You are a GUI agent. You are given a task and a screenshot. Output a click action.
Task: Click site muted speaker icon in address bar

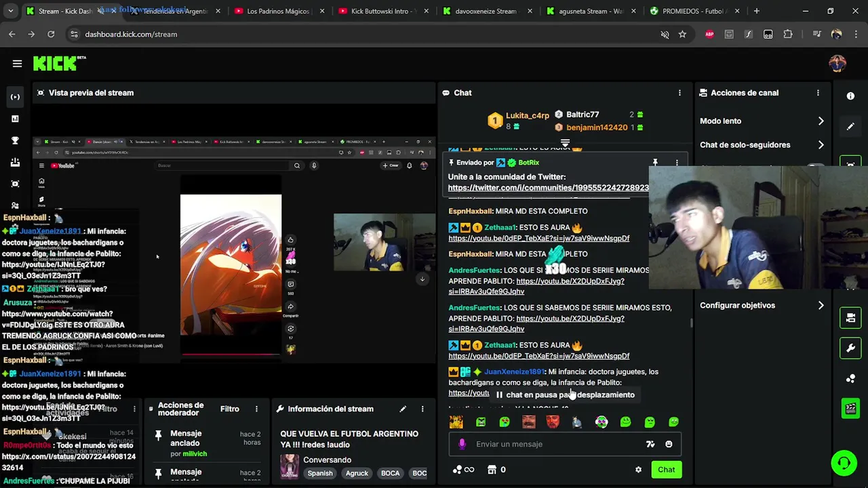pos(665,34)
